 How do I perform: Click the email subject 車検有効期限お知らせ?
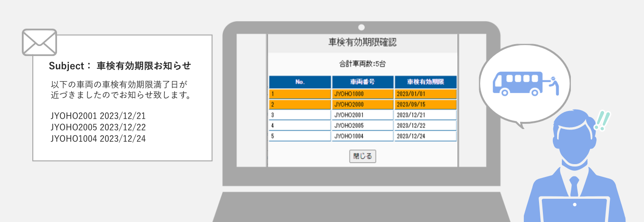pos(143,65)
